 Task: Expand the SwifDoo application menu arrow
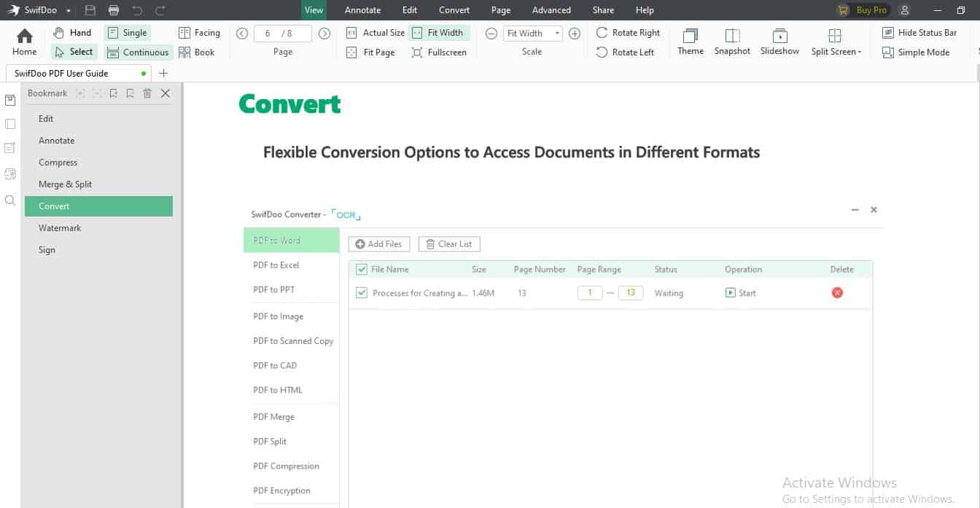(69, 11)
